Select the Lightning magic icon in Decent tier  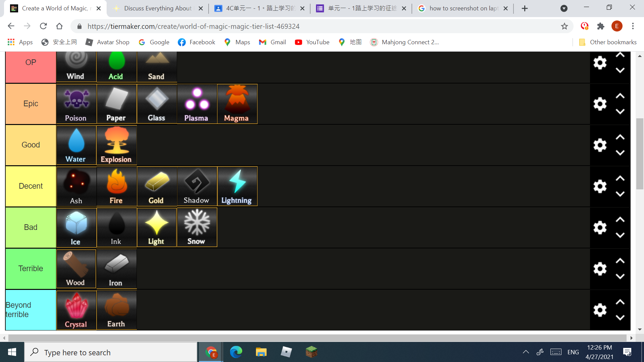(x=236, y=186)
